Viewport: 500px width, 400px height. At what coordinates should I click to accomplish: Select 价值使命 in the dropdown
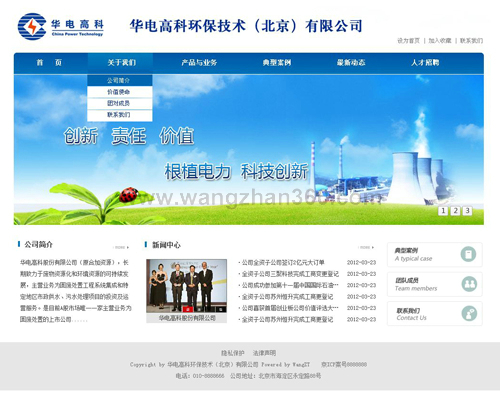(120, 92)
